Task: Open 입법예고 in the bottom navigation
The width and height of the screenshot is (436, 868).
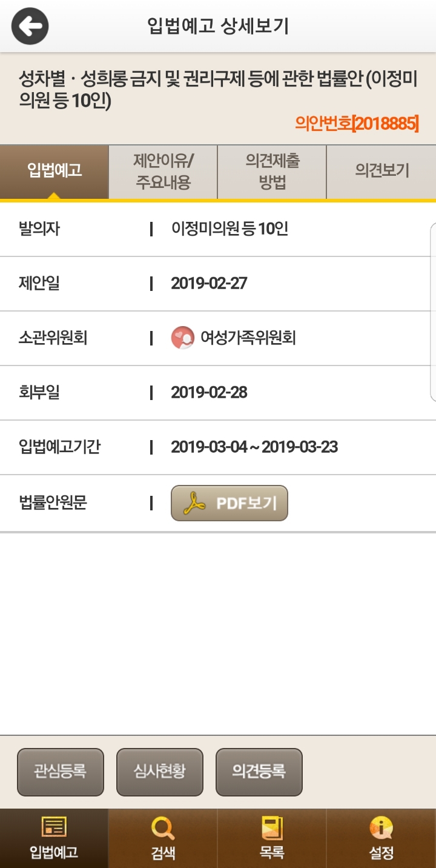Action: [x=54, y=838]
